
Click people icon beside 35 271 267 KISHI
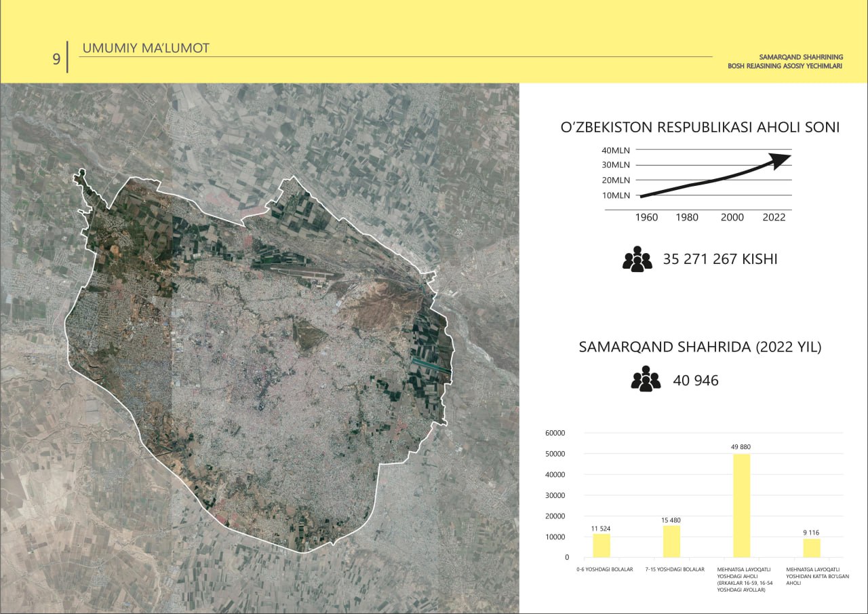[x=637, y=259]
